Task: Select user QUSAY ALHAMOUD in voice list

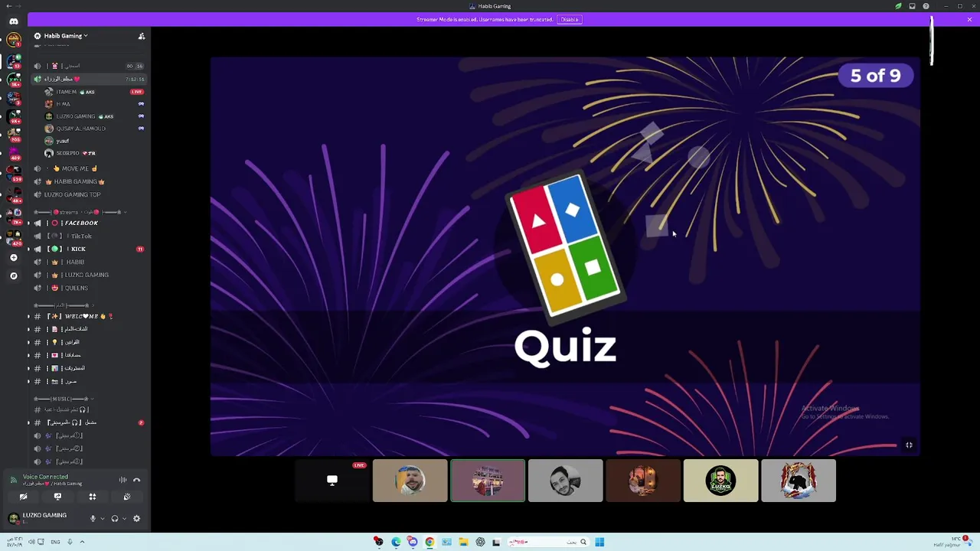Action: point(77,129)
